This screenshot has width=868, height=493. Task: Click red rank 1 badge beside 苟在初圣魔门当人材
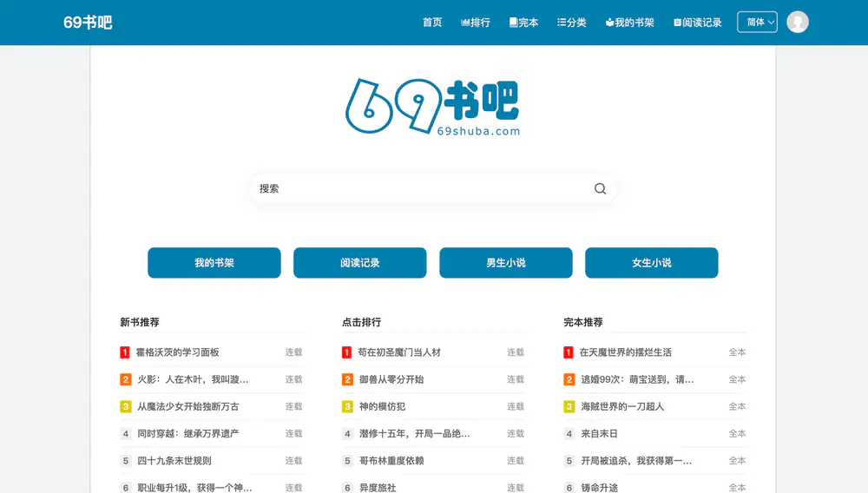(346, 352)
